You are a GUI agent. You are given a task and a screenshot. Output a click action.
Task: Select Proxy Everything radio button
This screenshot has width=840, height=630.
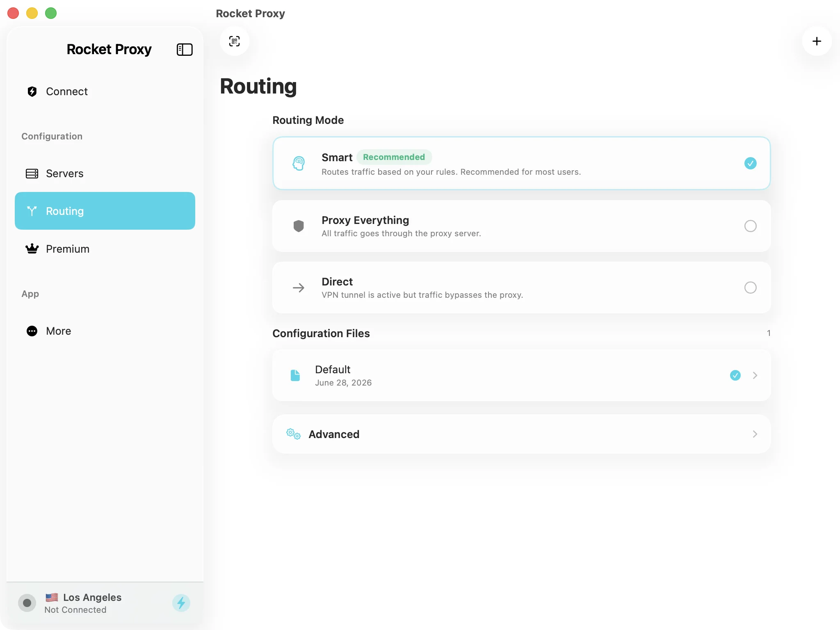(x=750, y=226)
